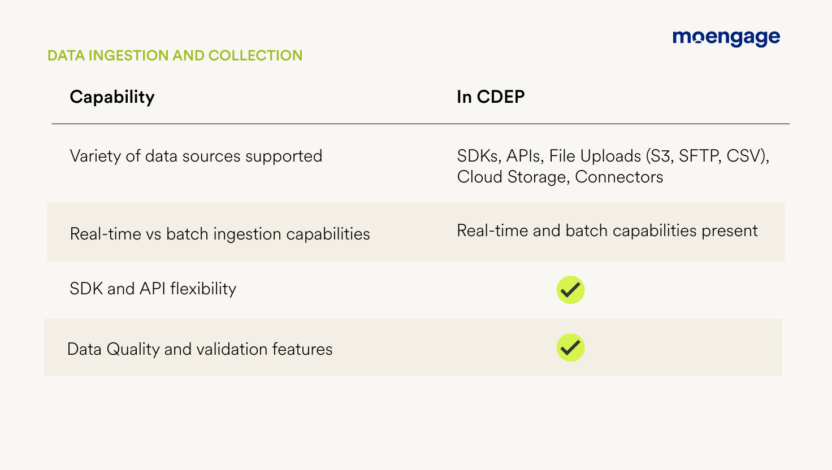Click the 'In CDEP' column header

[490, 97]
